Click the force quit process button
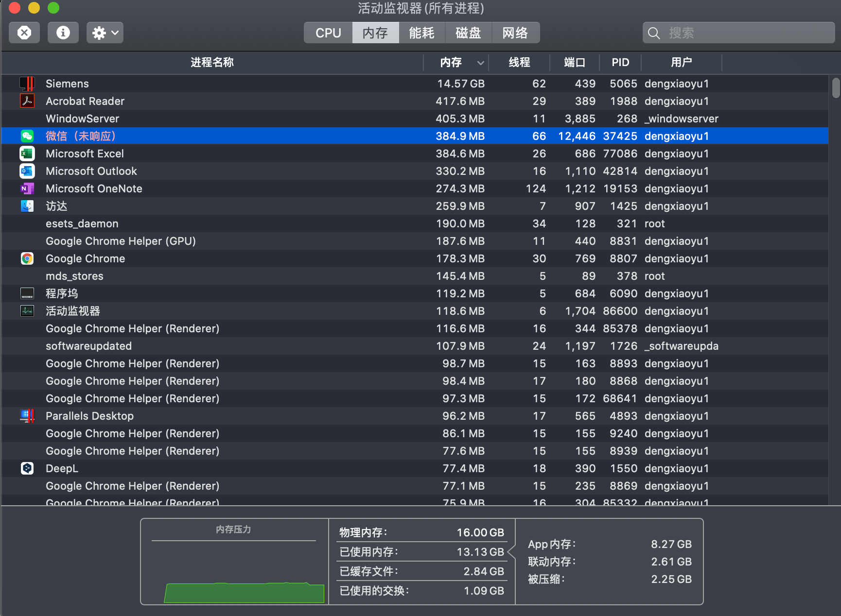The image size is (841, 616). pyautogui.click(x=24, y=33)
